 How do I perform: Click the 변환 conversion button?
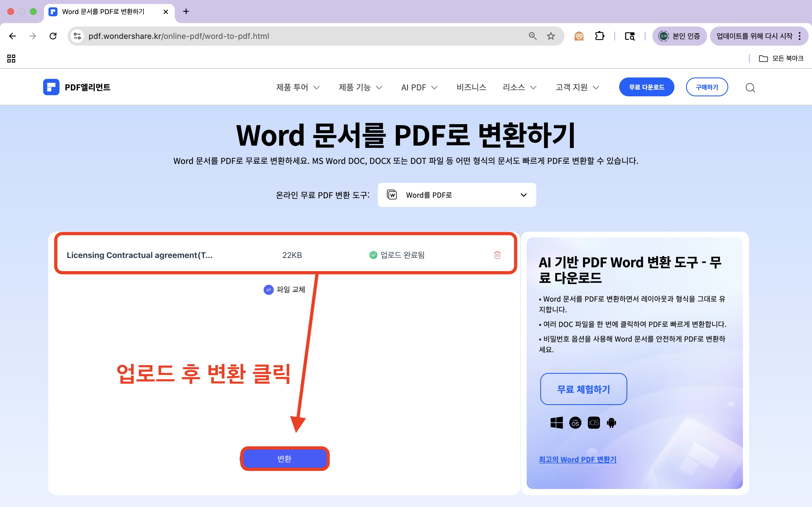point(285,458)
